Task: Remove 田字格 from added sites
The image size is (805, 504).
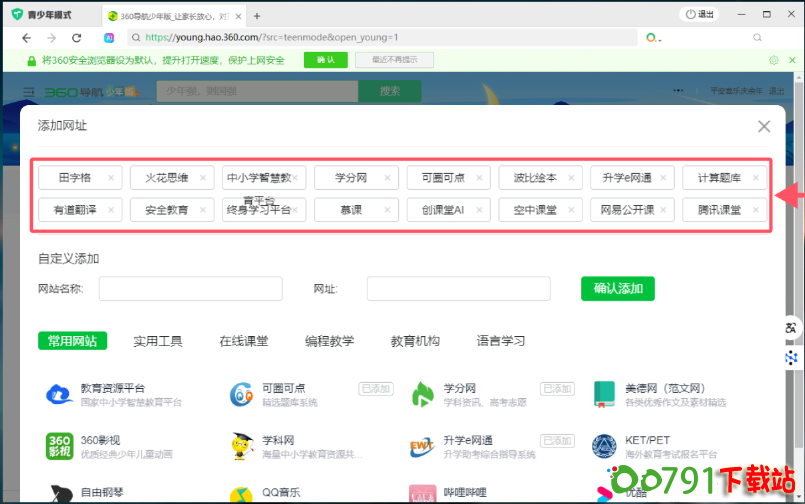Action: click(111, 178)
